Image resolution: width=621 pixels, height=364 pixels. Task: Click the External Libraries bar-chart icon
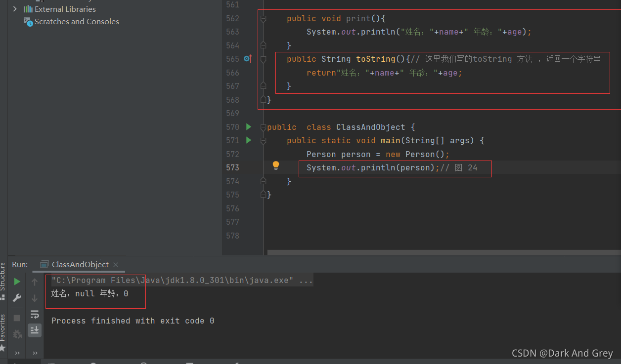[28, 9]
